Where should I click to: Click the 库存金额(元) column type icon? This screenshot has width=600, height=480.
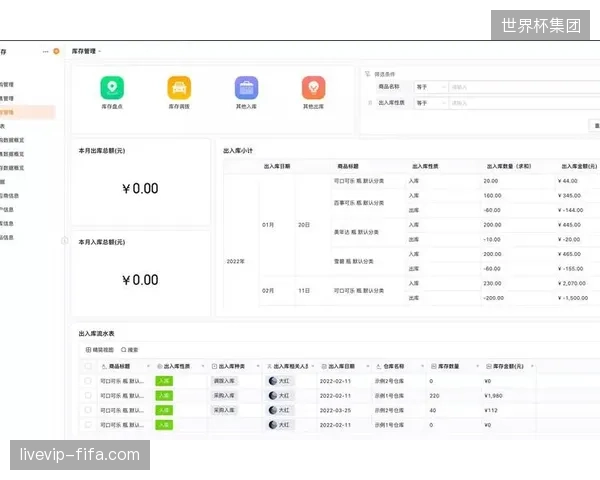coord(489,366)
